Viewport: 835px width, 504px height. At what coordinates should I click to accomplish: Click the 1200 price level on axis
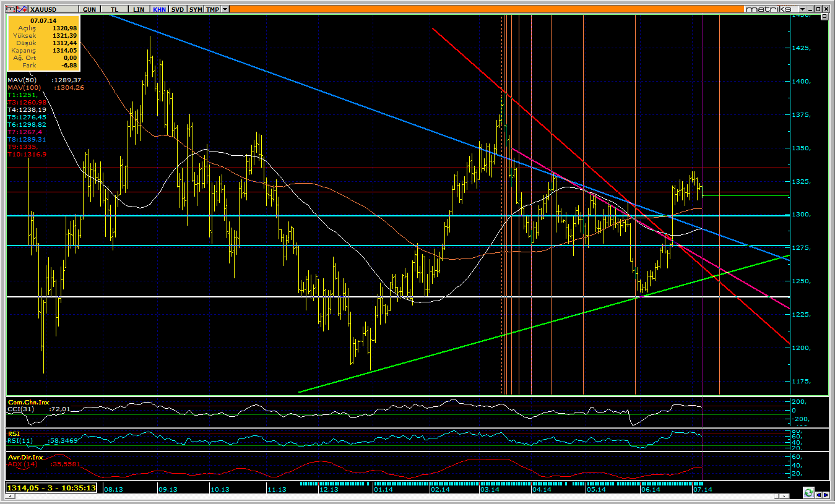coord(800,348)
